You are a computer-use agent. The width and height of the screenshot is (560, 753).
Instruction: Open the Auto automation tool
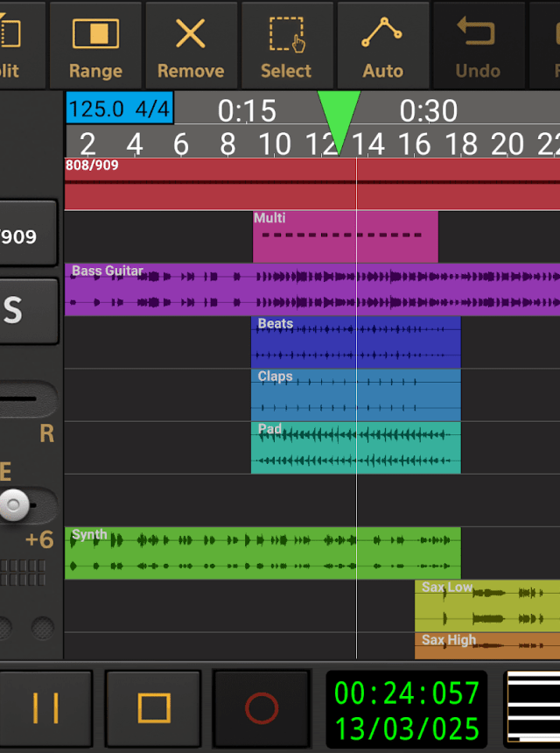pyautogui.click(x=382, y=45)
